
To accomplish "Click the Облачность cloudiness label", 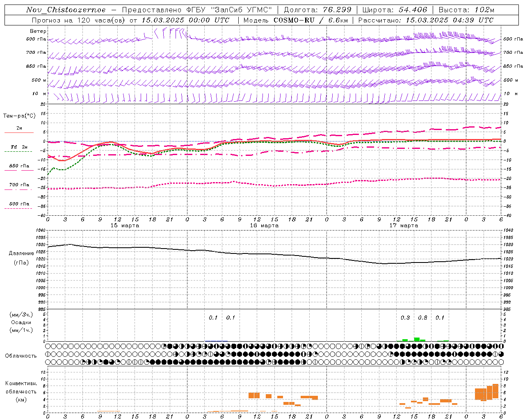I will tap(21, 356).
